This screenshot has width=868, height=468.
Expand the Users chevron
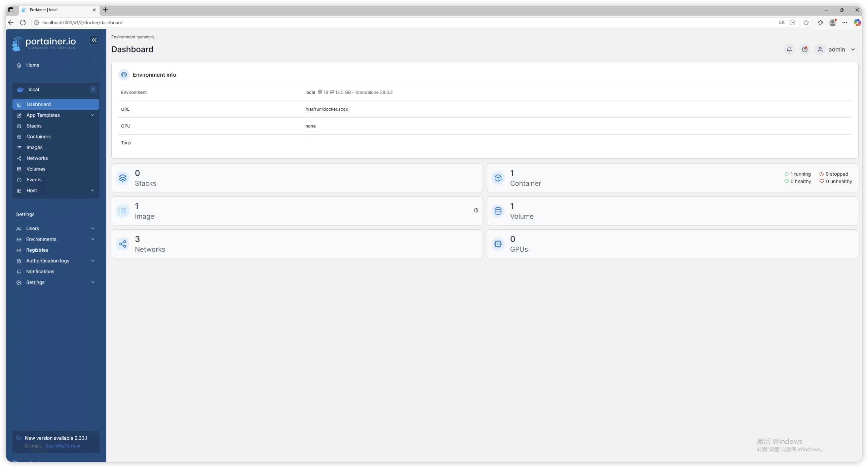pyautogui.click(x=93, y=228)
